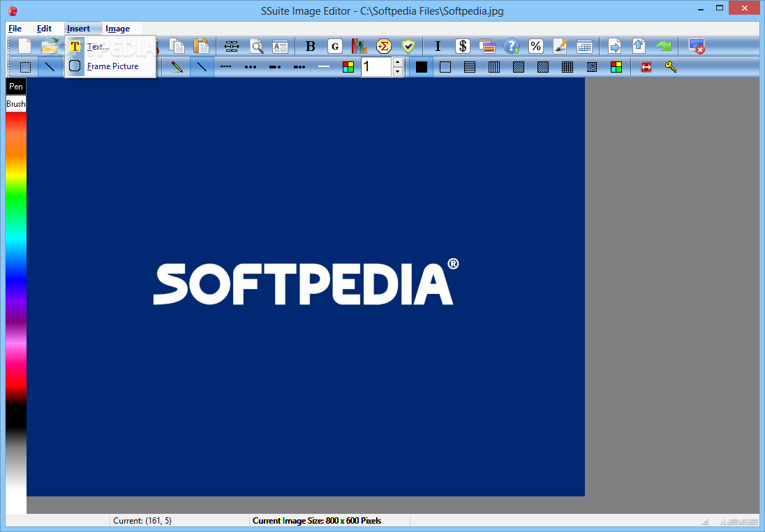Screen dimensions: 765x532
Task: Click the bold B toolbar icon
Action: (311, 46)
